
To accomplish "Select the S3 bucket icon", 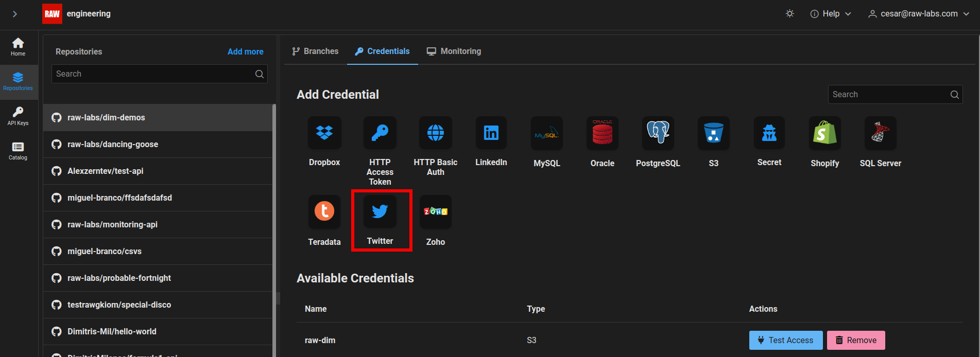I will [714, 133].
